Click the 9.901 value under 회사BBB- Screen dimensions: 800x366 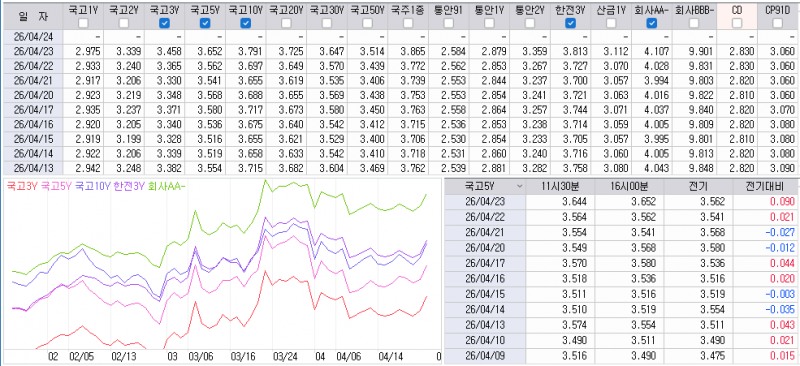[702, 51]
